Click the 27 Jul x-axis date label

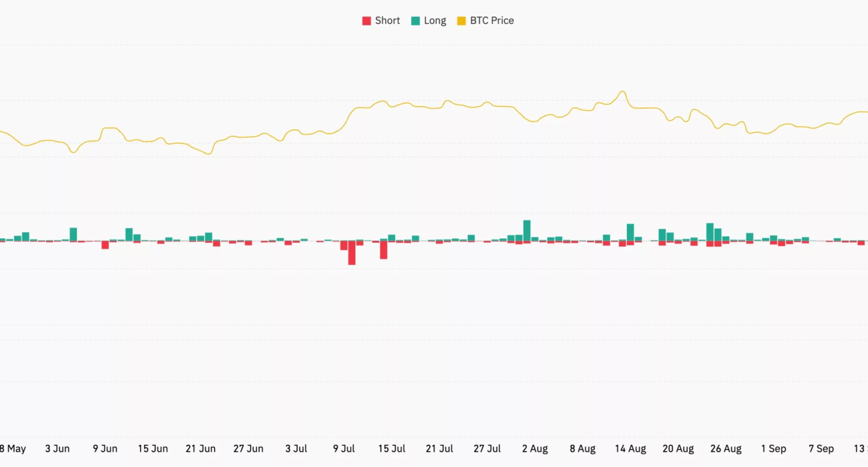point(487,449)
